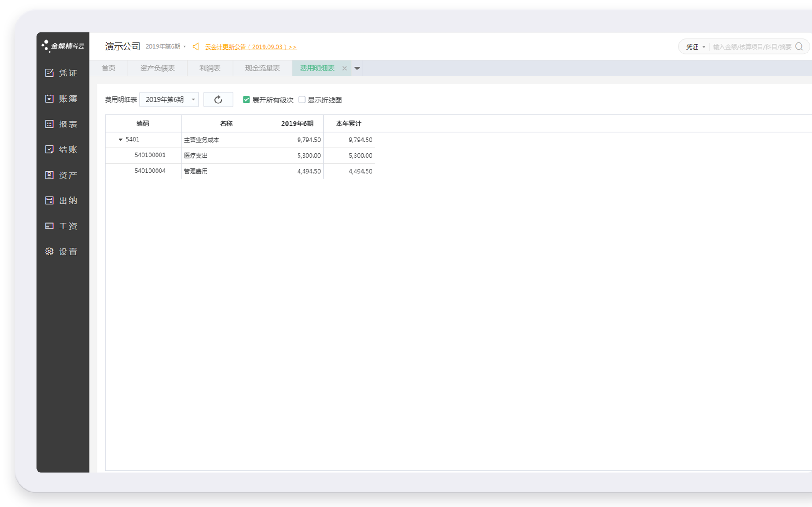Open the 2019年第6期 report period dropdown
This screenshot has height=507, width=812.
coord(169,100)
